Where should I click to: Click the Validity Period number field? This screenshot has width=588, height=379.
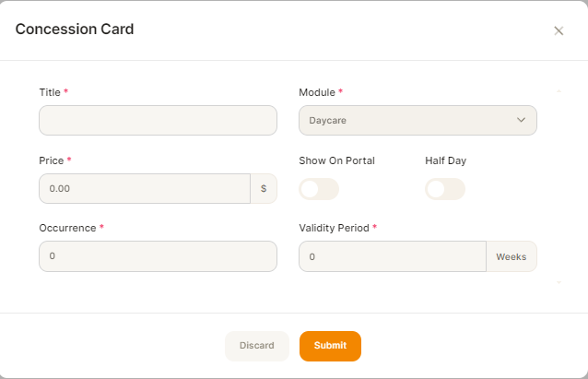(x=393, y=256)
